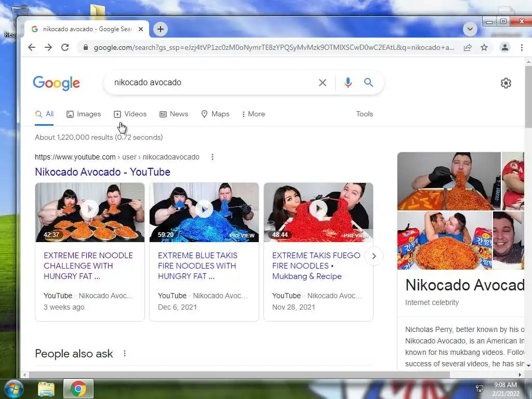Click the '3 weeks ago' video date
Viewport: 532px width, 399px height.
(x=64, y=308)
